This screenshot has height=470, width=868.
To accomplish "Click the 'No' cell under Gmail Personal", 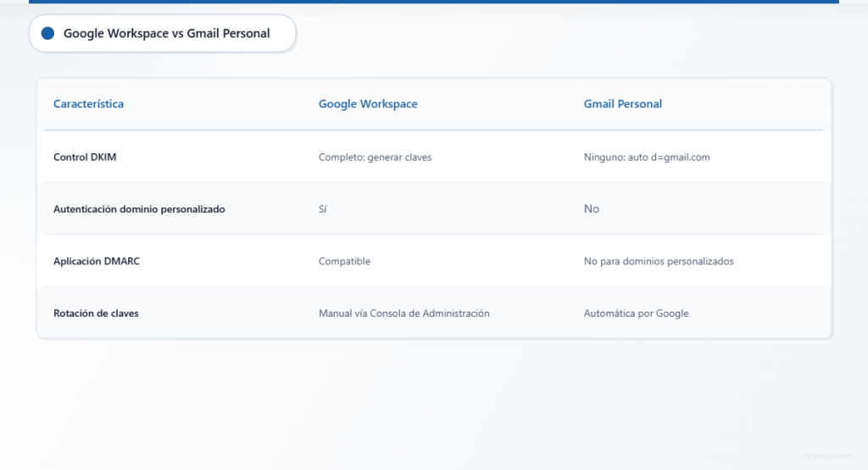I will tap(591, 208).
